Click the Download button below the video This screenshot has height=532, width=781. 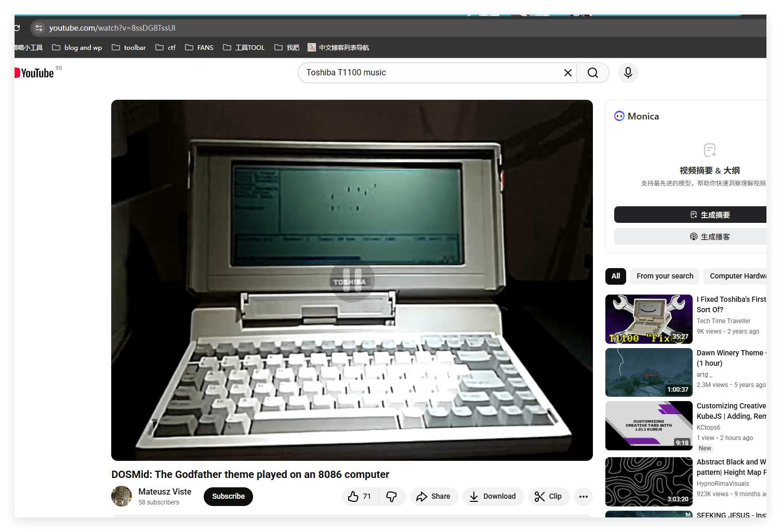click(x=493, y=497)
